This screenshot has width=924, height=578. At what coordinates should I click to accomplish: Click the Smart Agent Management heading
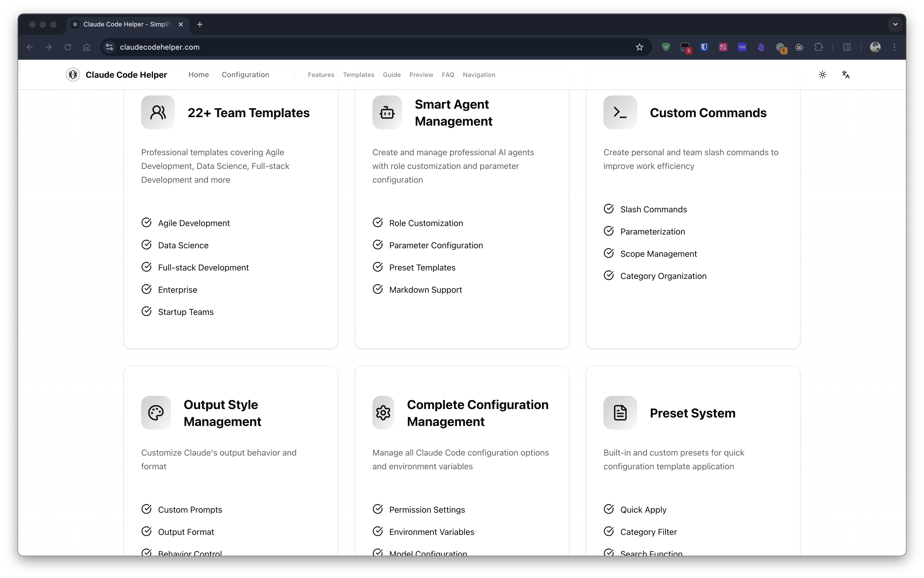[x=454, y=113]
